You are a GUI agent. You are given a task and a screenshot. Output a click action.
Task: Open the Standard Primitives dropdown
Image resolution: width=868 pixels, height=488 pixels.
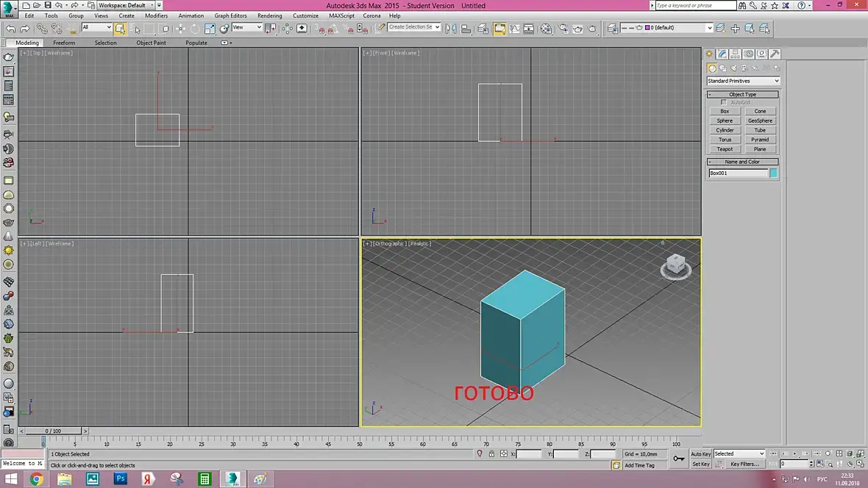click(743, 81)
